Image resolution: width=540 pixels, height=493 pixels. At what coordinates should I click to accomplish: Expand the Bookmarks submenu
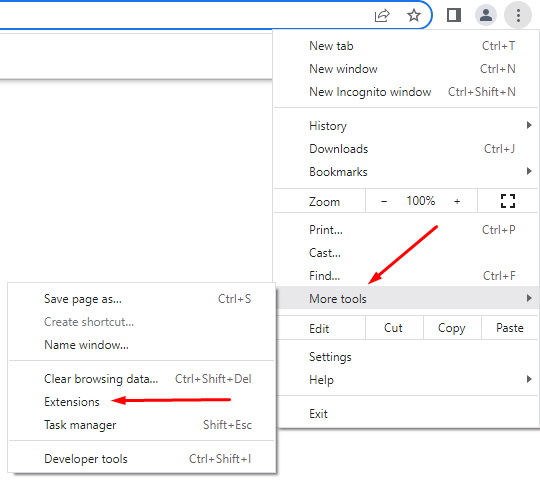tap(406, 171)
